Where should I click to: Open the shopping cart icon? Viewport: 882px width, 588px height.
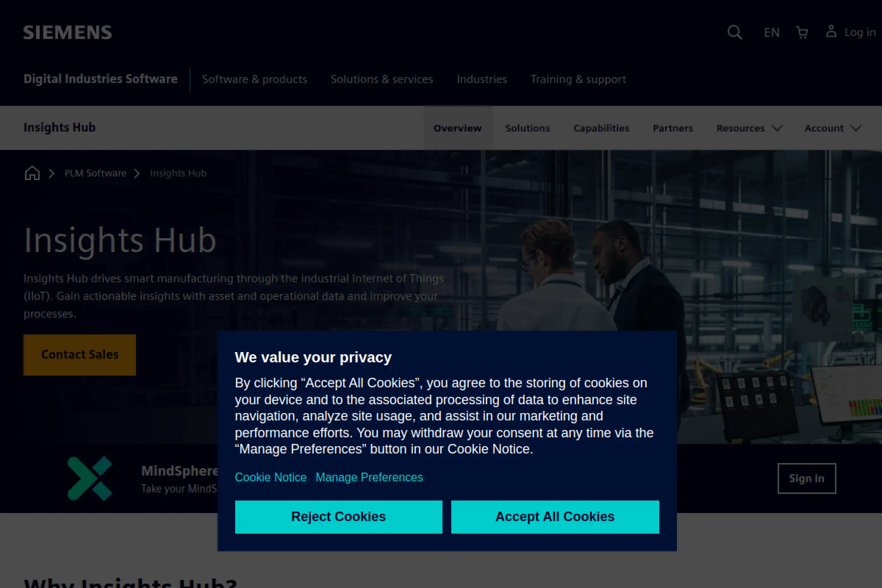tap(802, 33)
